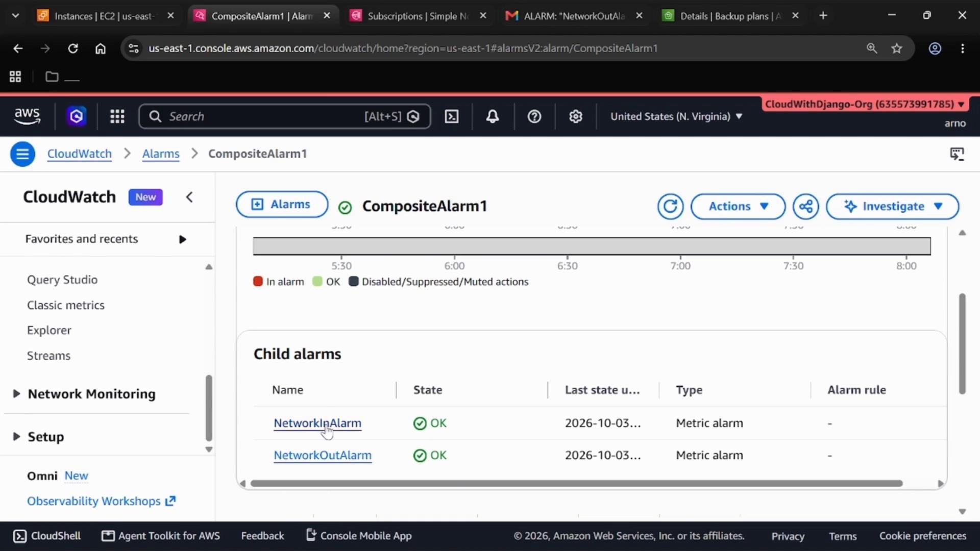Open the CloudWithDjango-Org account menu
This screenshot has height=551, width=980.
(865, 104)
